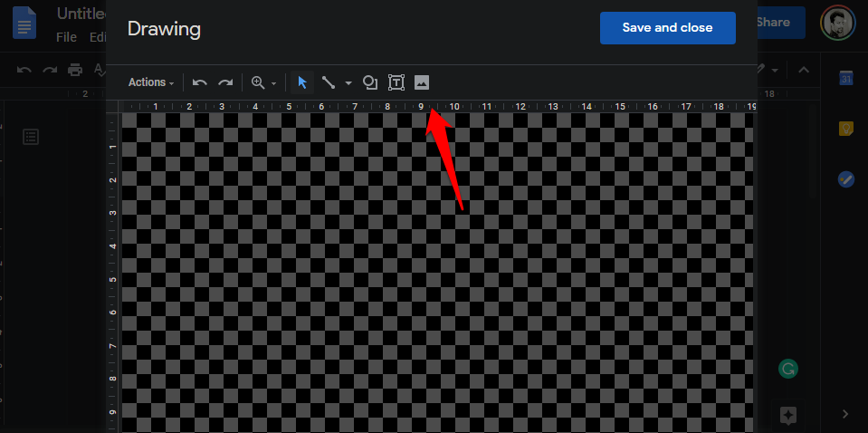Hide the side panel chevron
Image resolution: width=868 pixels, height=433 pixels.
click(x=845, y=414)
